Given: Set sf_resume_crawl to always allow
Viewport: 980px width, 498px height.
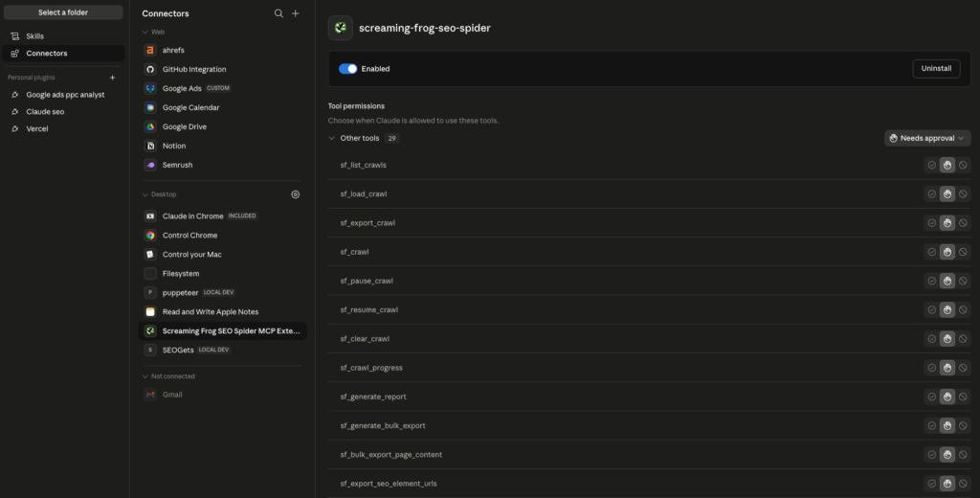Looking at the screenshot, I should click(932, 309).
